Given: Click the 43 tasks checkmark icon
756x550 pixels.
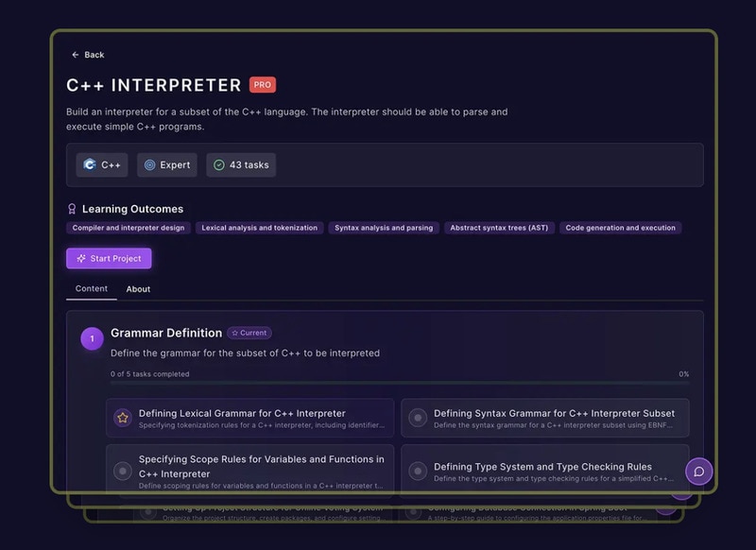Looking at the screenshot, I should pos(219,164).
